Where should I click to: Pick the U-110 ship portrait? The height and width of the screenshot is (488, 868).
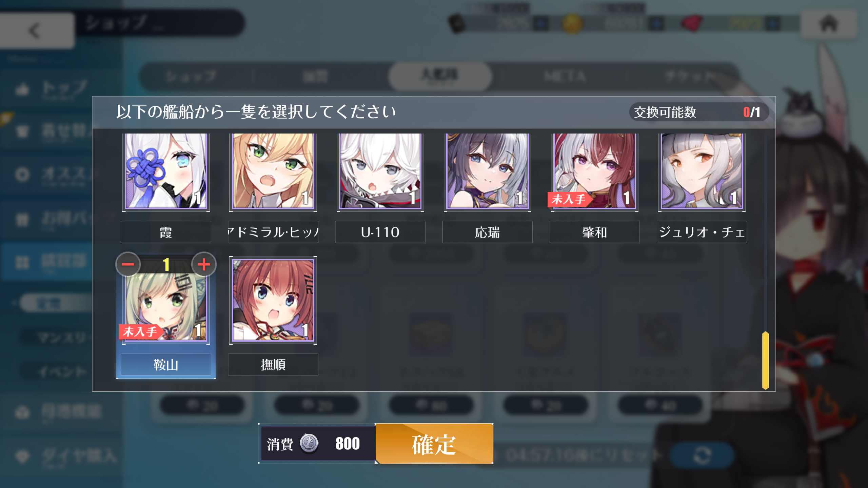click(380, 171)
